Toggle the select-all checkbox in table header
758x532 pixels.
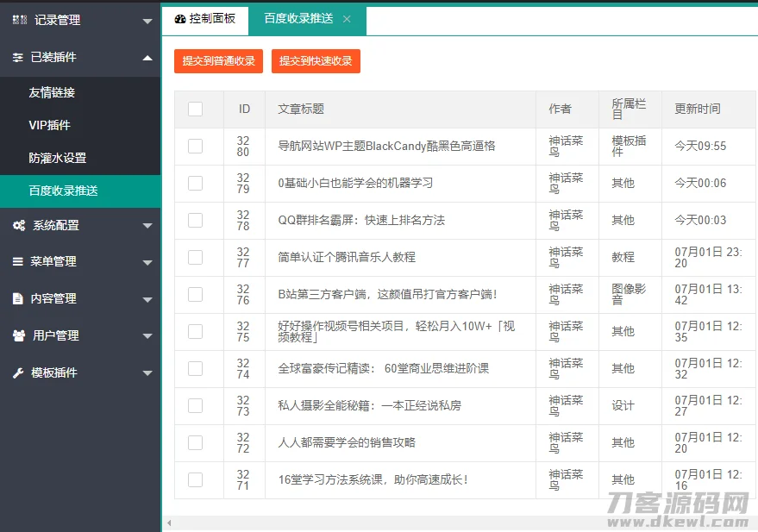196,109
